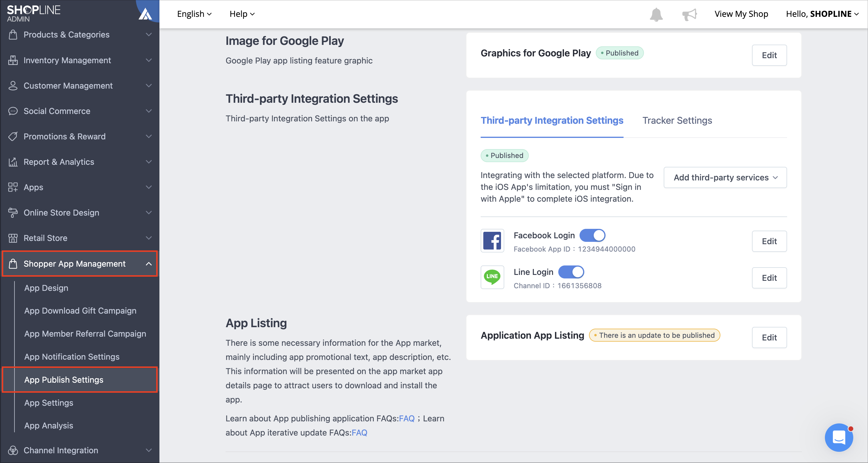Open the English language dropdown
Screen dimensions: 868x463
pos(194,14)
